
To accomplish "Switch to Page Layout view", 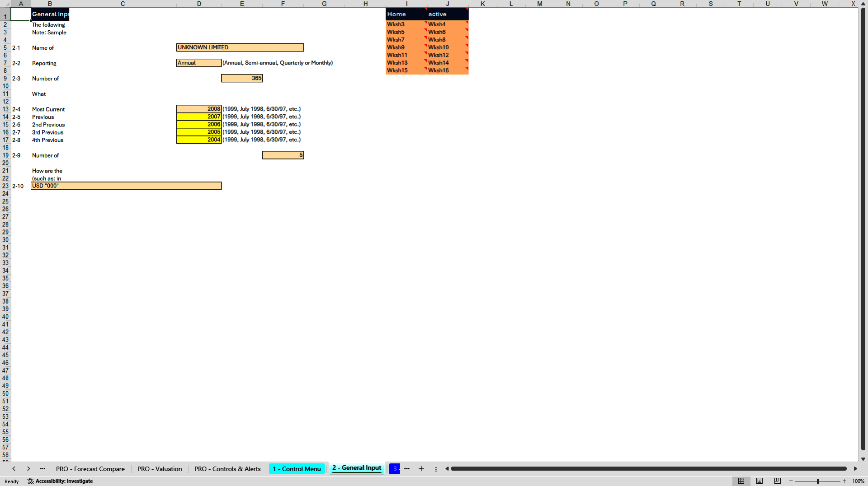I will pos(759,481).
